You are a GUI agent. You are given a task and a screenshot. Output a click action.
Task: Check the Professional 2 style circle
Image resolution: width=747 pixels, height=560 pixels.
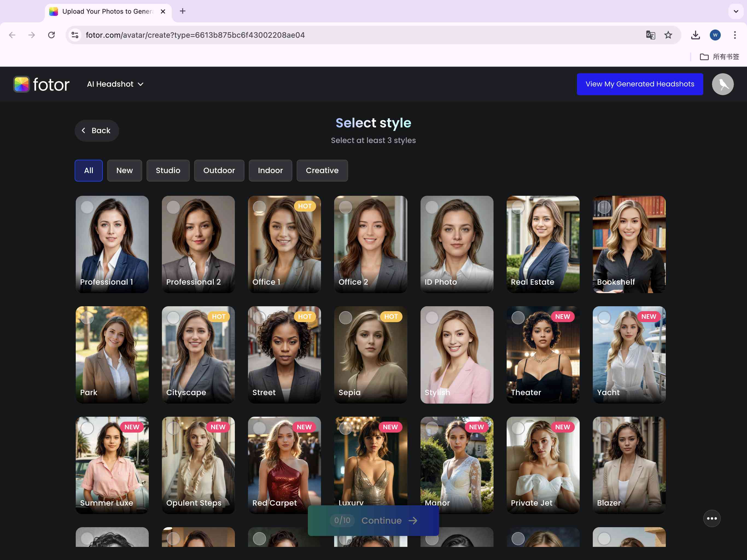pyautogui.click(x=173, y=207)
